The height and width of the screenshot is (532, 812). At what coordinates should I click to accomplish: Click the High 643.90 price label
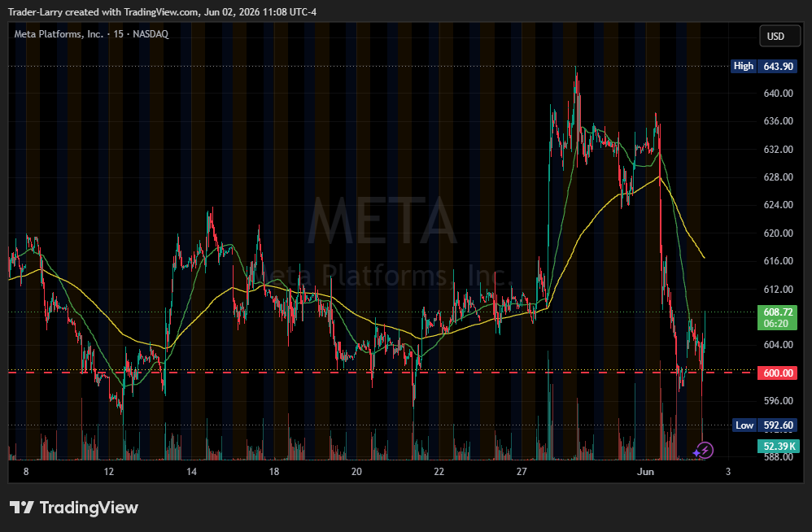764,66
